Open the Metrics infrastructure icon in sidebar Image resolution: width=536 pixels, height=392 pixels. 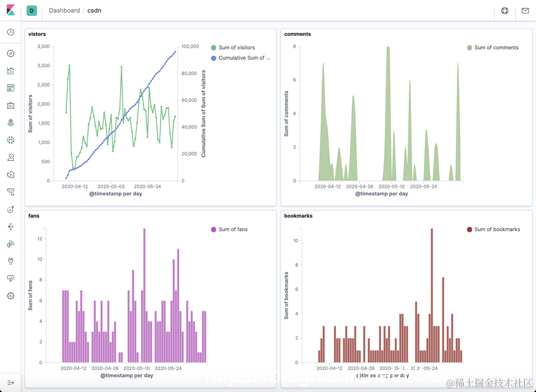coord(11,157)
